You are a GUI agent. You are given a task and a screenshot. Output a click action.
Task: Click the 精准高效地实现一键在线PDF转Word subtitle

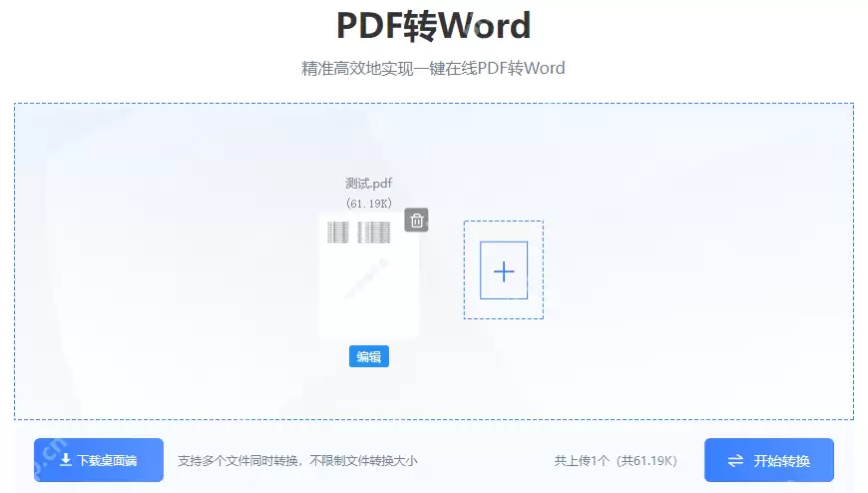[433, 68]
